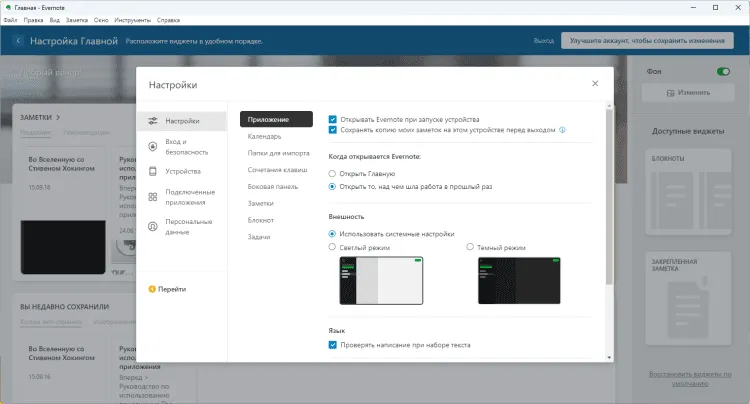This screenshot has width=750, height=404.
Task: Click the Evernote elephant icon in title bar
Action: point(8,8)
